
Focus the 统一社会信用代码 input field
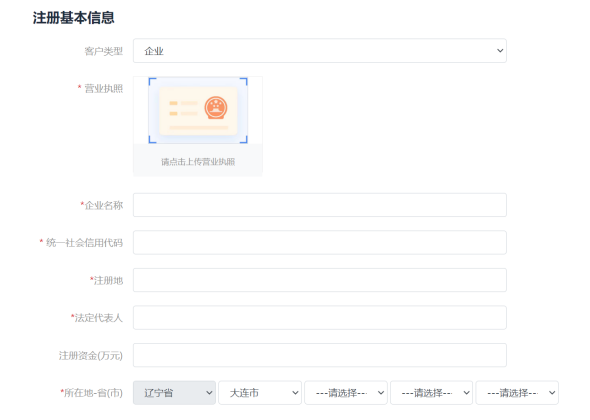(320, 243)
